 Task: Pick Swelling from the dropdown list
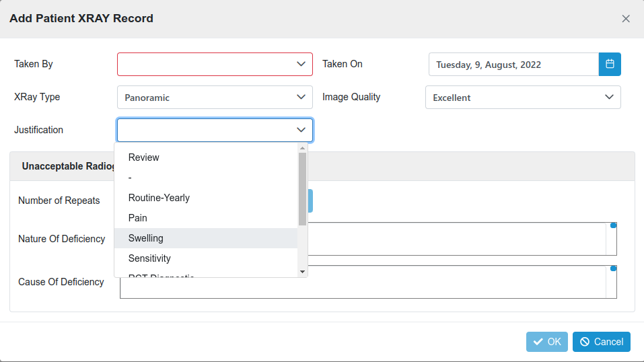146,238
